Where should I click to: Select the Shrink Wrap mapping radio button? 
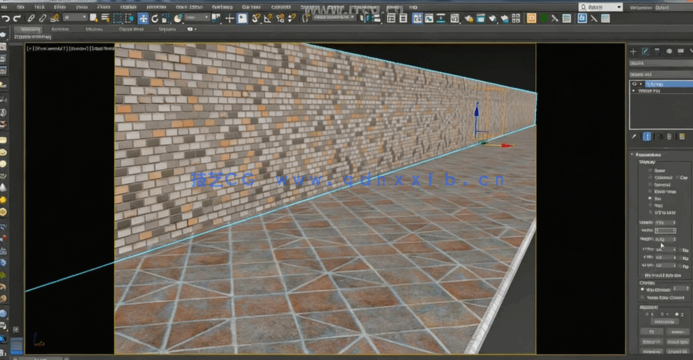(650, 191)
